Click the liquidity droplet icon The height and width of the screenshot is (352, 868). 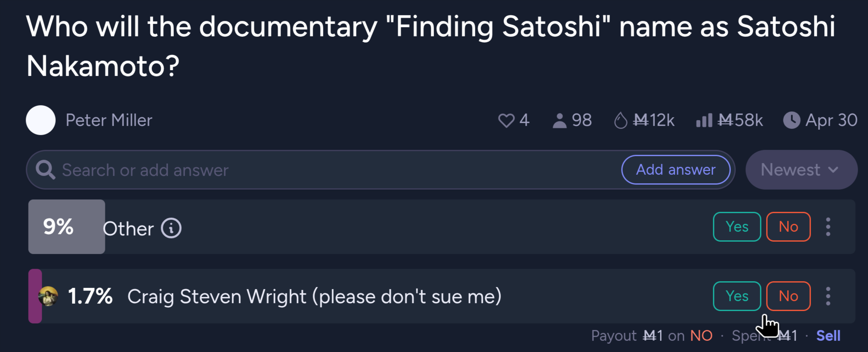pyautogui.click(x=620, y=121)
